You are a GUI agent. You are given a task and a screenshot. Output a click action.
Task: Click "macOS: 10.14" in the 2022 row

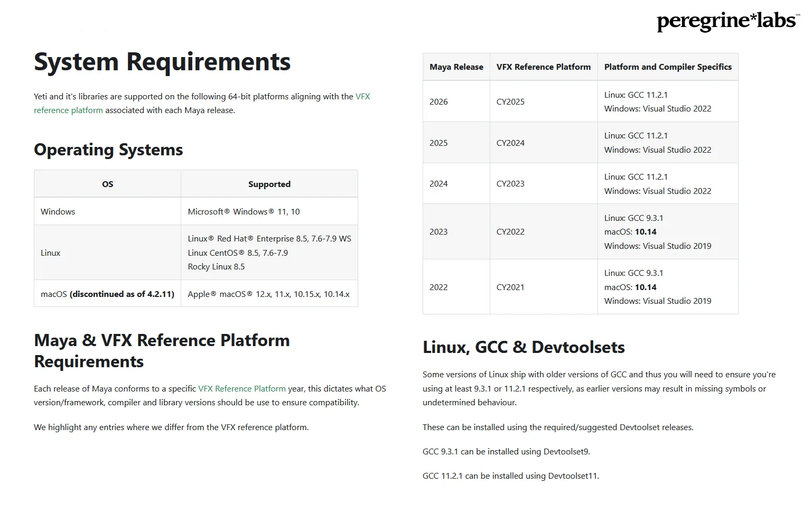tap(630, 287)
